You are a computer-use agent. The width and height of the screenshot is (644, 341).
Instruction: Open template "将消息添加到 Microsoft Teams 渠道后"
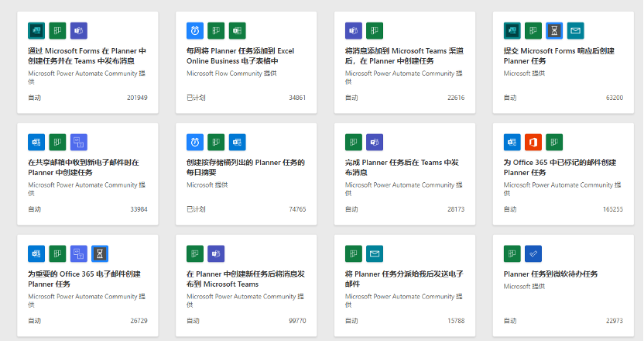click(x=404, y=56)
